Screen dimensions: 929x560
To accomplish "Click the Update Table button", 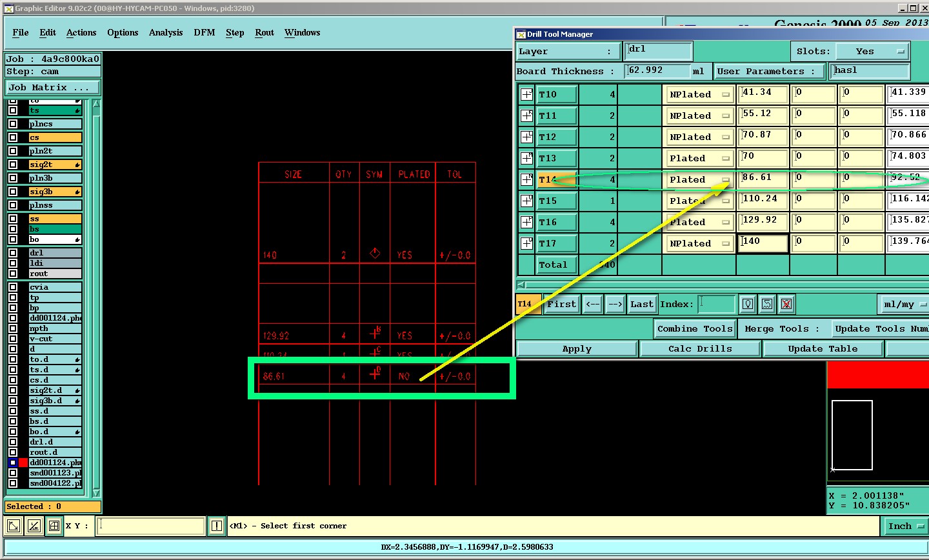I will pos(823,348).
